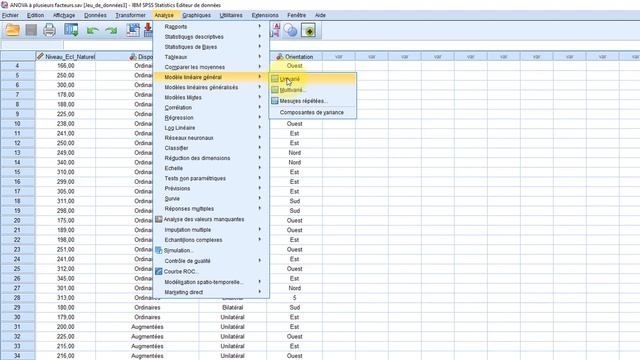640x360 pixels.
Task: Click cell value 345,00 in row 26
Action: pos(66,278)
